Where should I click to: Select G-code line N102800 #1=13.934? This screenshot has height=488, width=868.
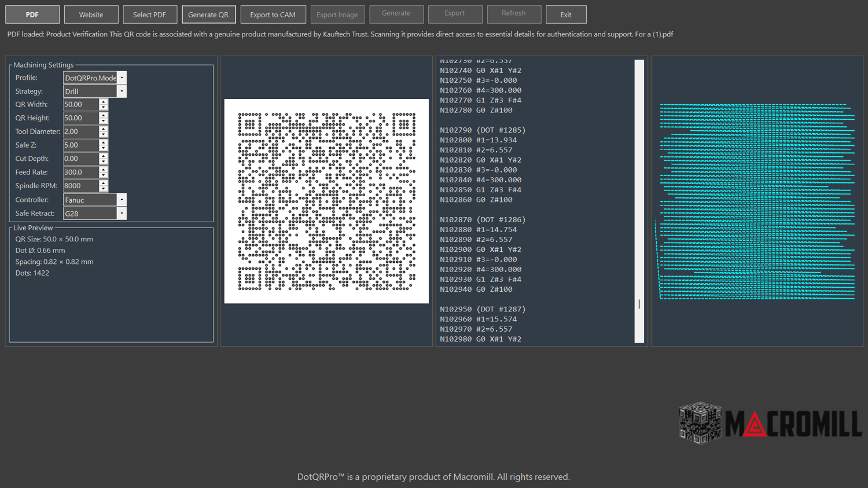(479, 140)
